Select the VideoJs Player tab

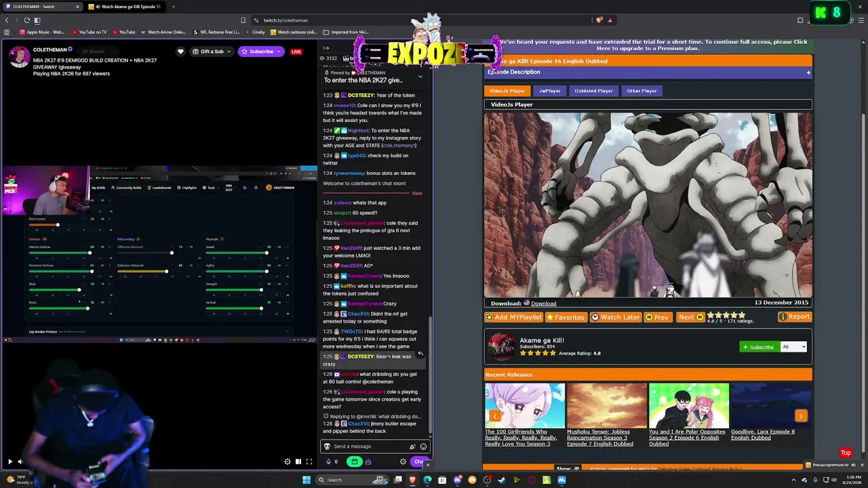tap(507, 91)
